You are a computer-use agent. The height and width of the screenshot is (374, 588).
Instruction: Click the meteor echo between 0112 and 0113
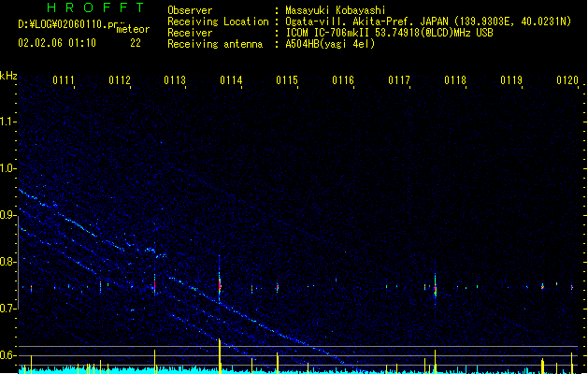point(154,285)
